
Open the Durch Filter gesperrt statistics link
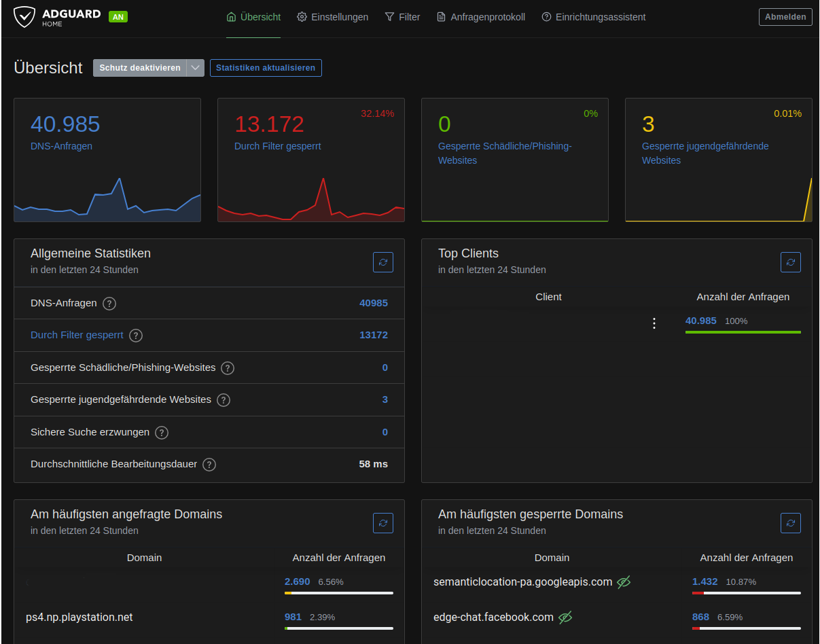(77, 335)
